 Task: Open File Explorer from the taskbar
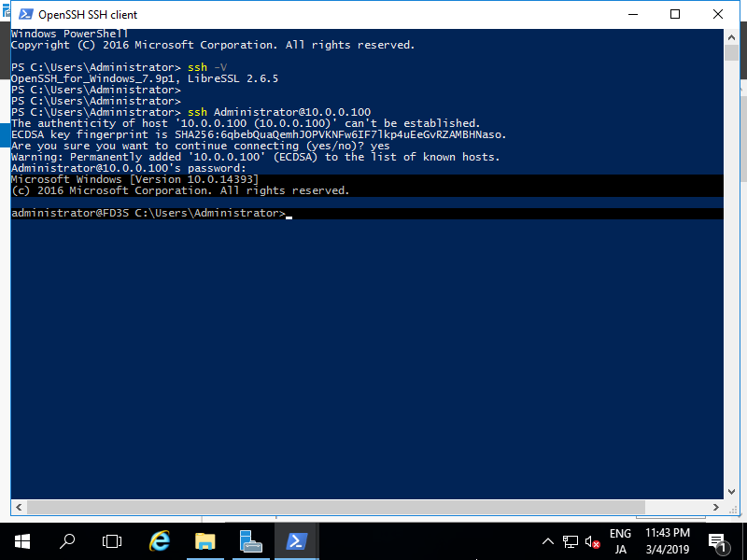point(205,541)
